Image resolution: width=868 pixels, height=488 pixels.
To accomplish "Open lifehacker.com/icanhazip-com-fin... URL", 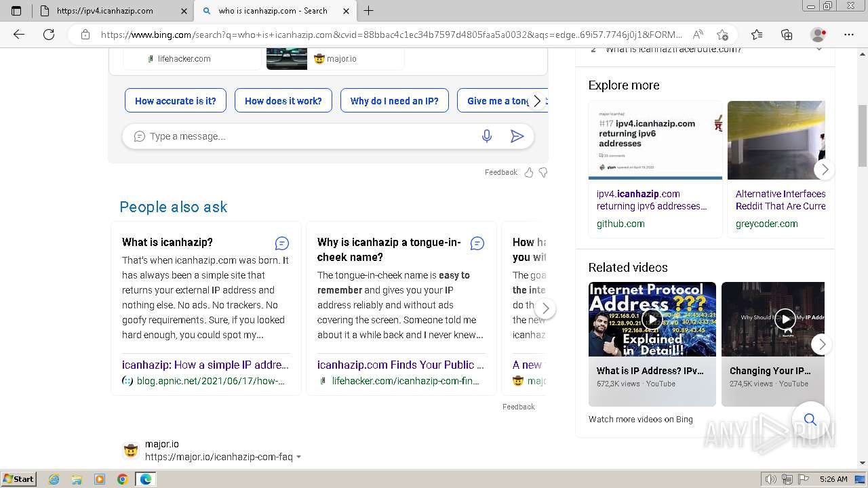I will point(406,381).
